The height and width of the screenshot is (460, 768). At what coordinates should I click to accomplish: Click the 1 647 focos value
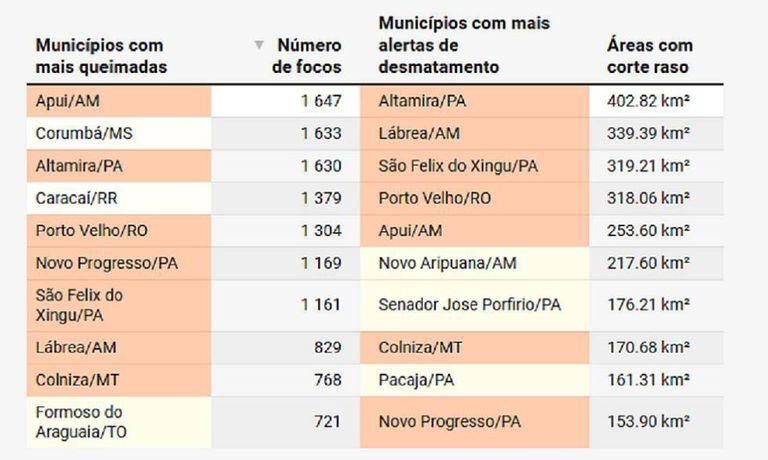coord(320,101)
